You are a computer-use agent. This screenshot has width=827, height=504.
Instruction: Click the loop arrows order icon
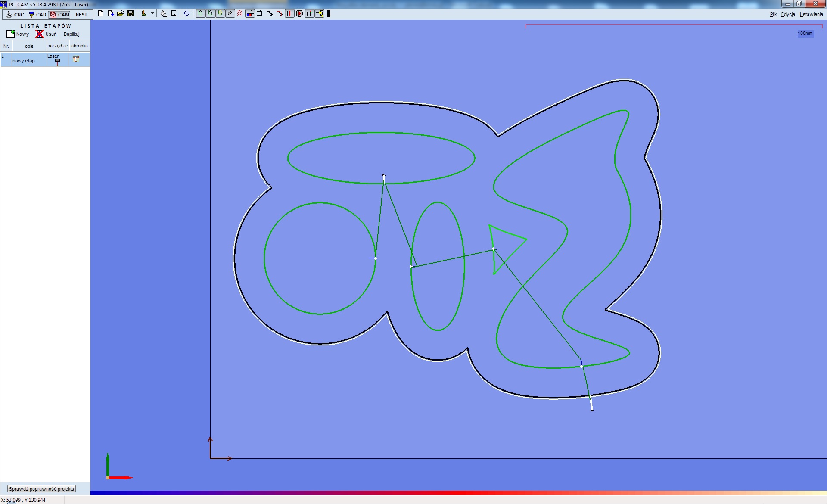(259, 13)
